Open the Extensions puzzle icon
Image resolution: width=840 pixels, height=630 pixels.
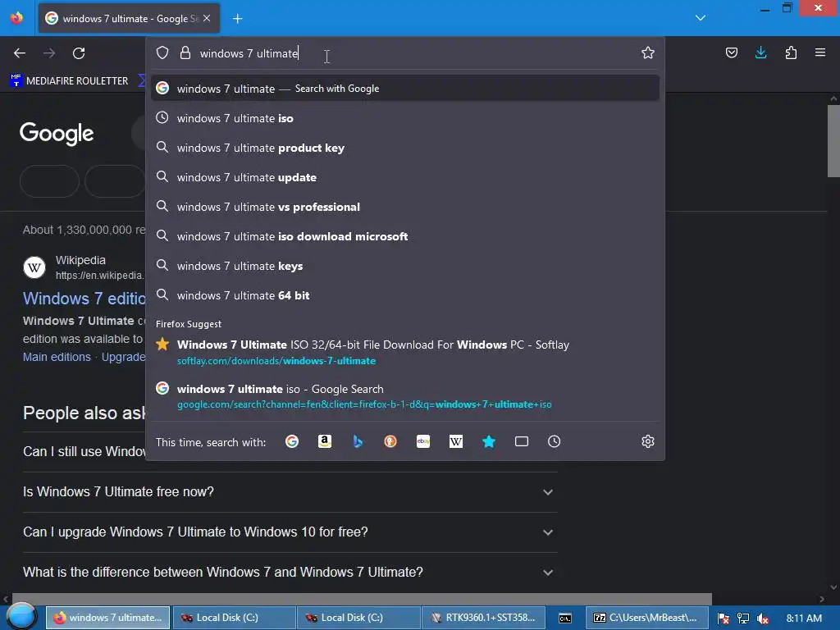click(791, 52)
